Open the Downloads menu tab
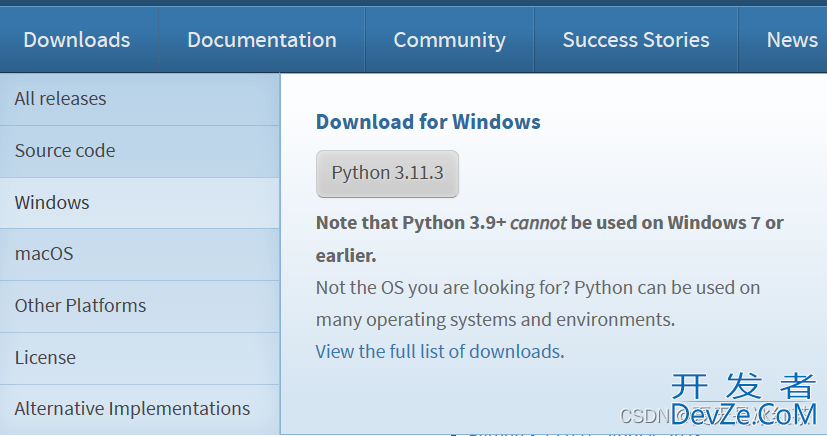 point(77,40)
